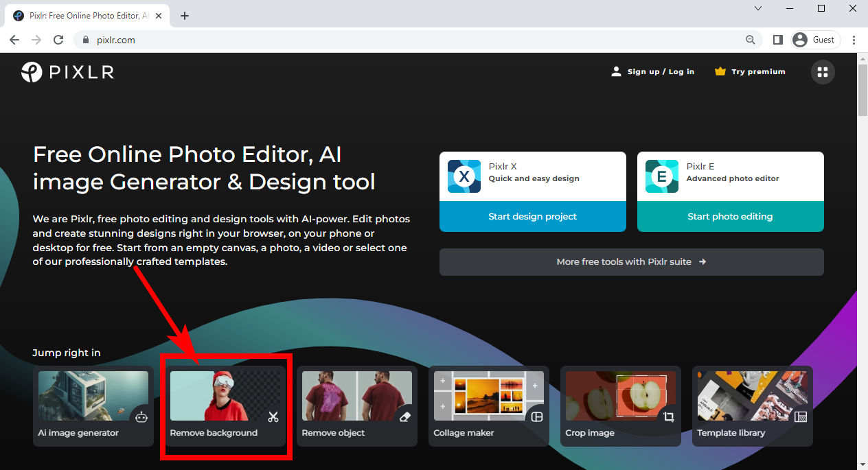Click the Pixlr E app icon
868x470 pixels.
pos(662,176)
